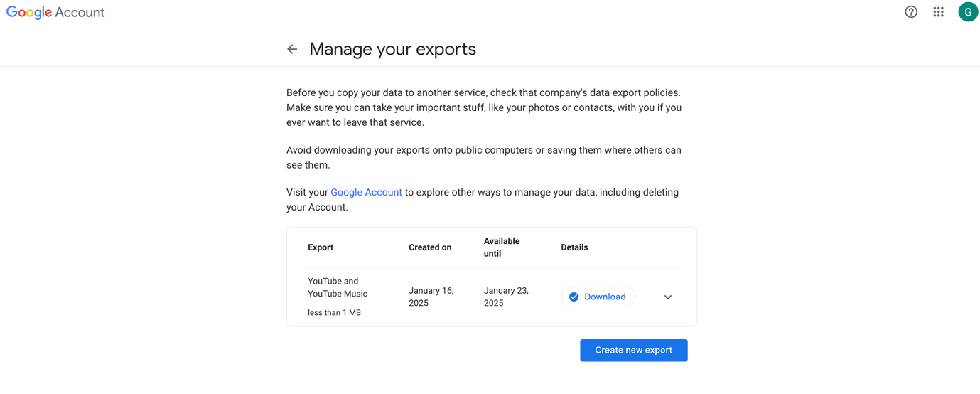Click the green G account avatar
The height and width of the screenshot is (394, 980).
pos(967,12)
